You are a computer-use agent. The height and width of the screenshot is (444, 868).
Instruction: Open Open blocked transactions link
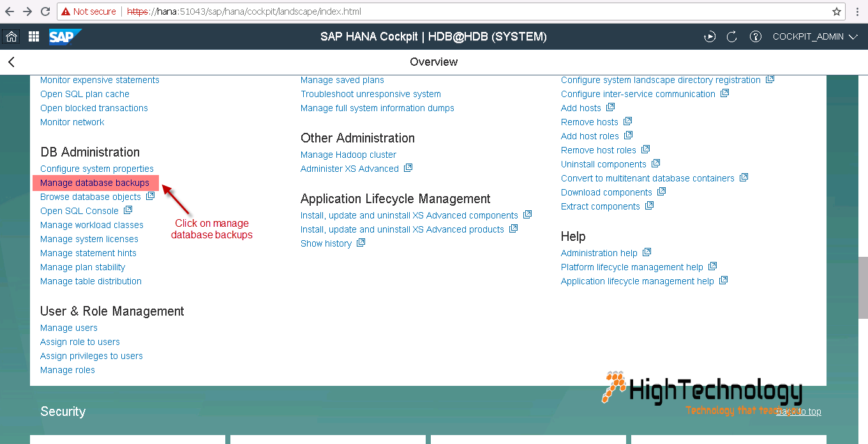(x=94, y=108)
